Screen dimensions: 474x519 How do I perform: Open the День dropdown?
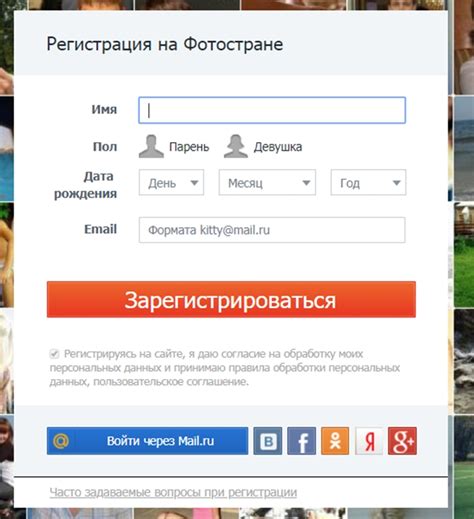pos(171,182)
